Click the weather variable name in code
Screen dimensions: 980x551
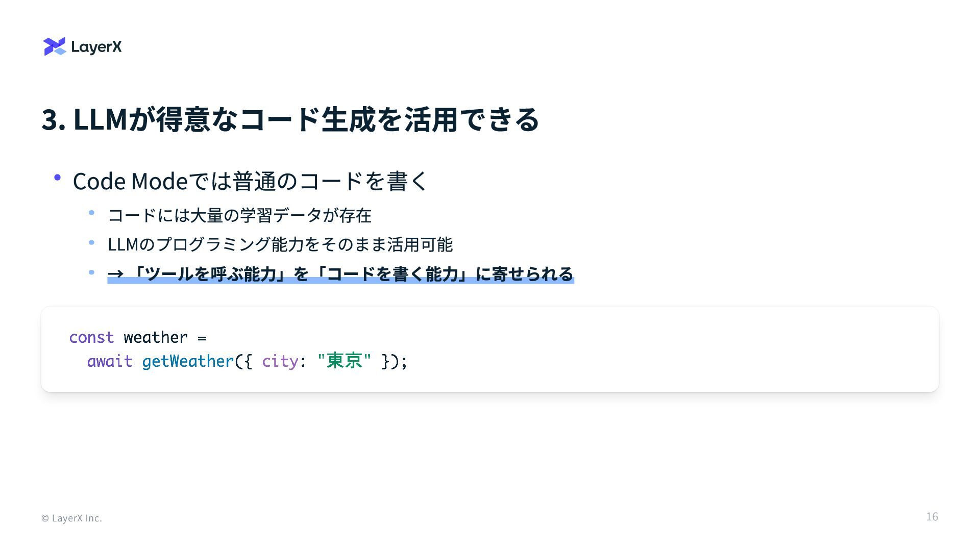[156, 337]
